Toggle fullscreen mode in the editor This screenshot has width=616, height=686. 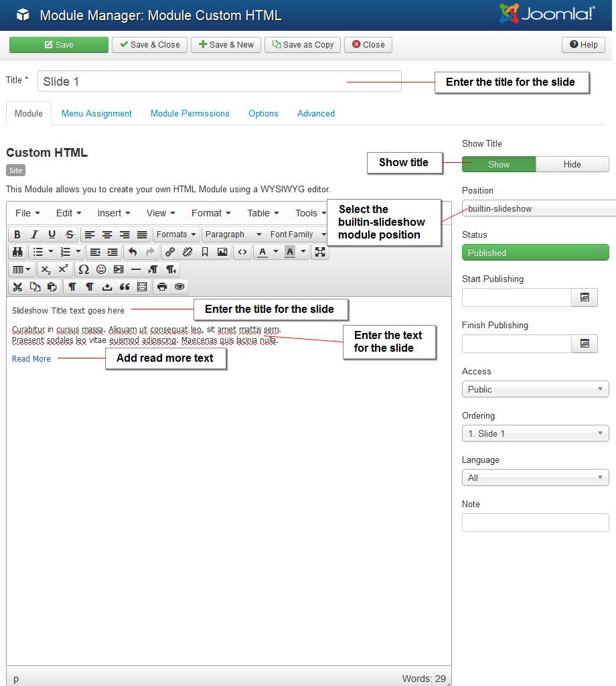[x=319, y=252]
